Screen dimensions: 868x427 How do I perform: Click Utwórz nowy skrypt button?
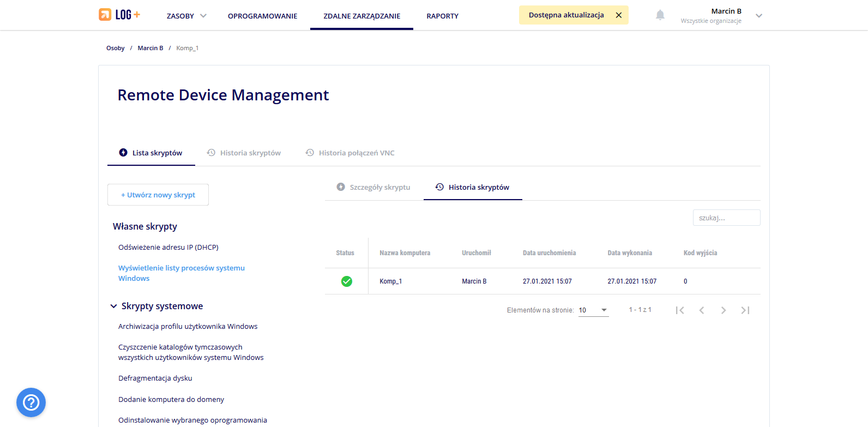coord(158,195)
